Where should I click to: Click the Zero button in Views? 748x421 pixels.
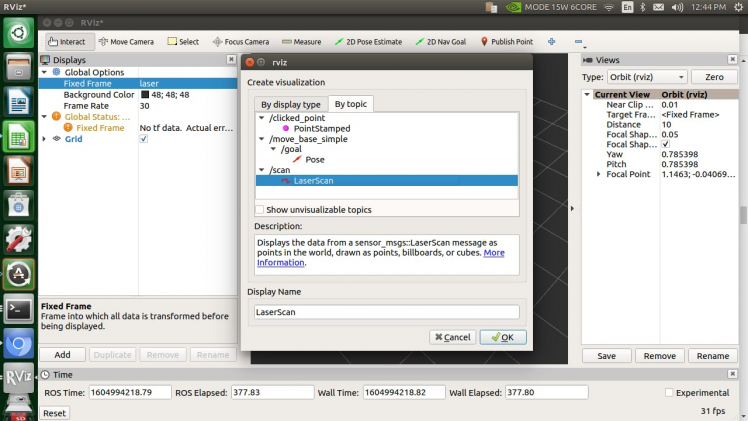pos(714,77)
